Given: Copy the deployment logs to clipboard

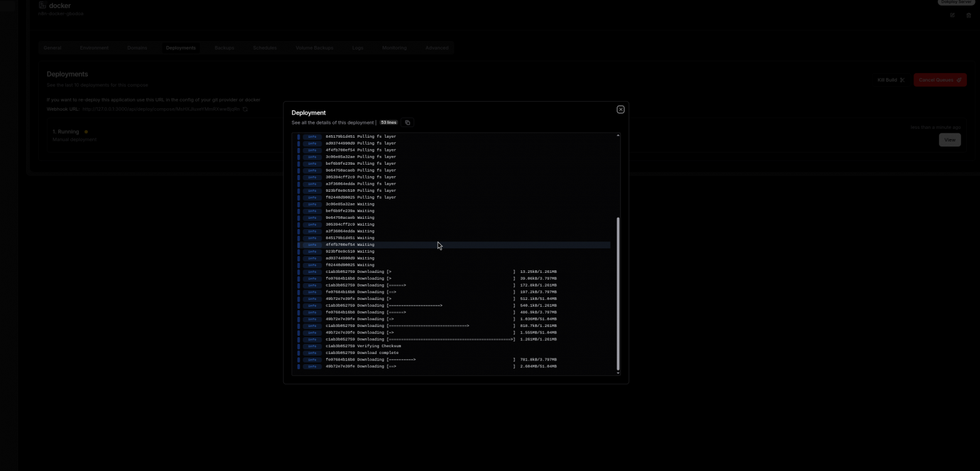Looking at the screenshot, I should [x=407, y=123].
